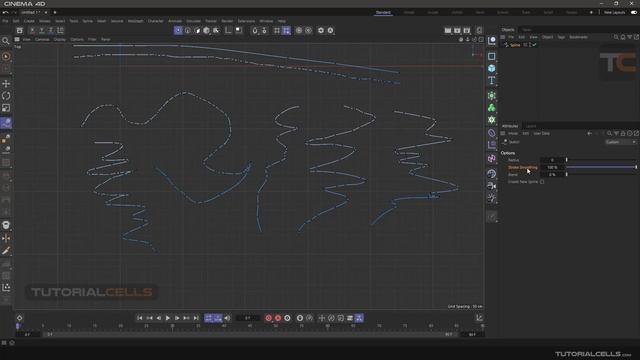
Task: Select the Spline object in Objects manager
Action: pyautogui.click(x=515, y=45)
